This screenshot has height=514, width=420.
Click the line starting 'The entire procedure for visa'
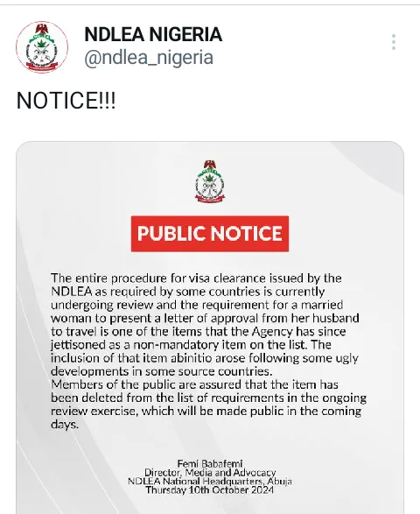pyautogui.click(x=196, y=278)
